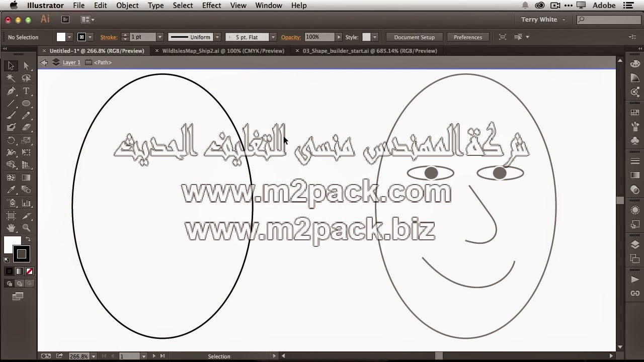Swap fill and stroke colors
Screen dimensions: 644x362
pyautogui.click(x=28, y=239)
